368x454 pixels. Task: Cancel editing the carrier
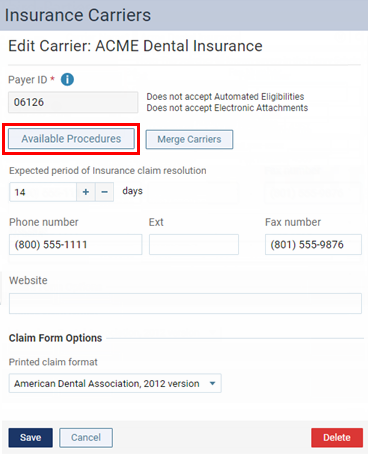click(x=86, y=438)
